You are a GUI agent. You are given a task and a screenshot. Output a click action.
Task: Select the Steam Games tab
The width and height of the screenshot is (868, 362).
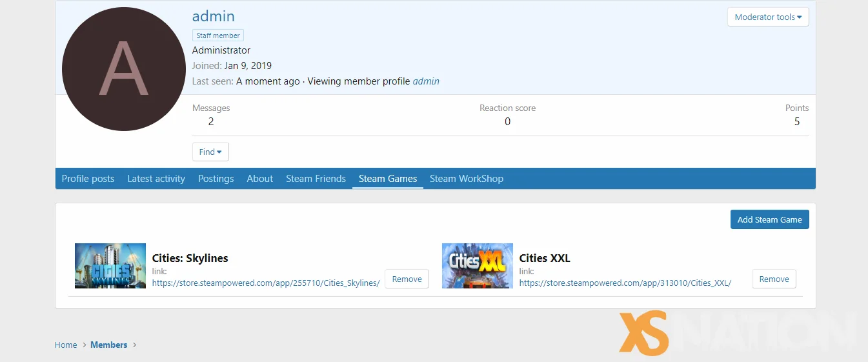click(x=388, y=179)
